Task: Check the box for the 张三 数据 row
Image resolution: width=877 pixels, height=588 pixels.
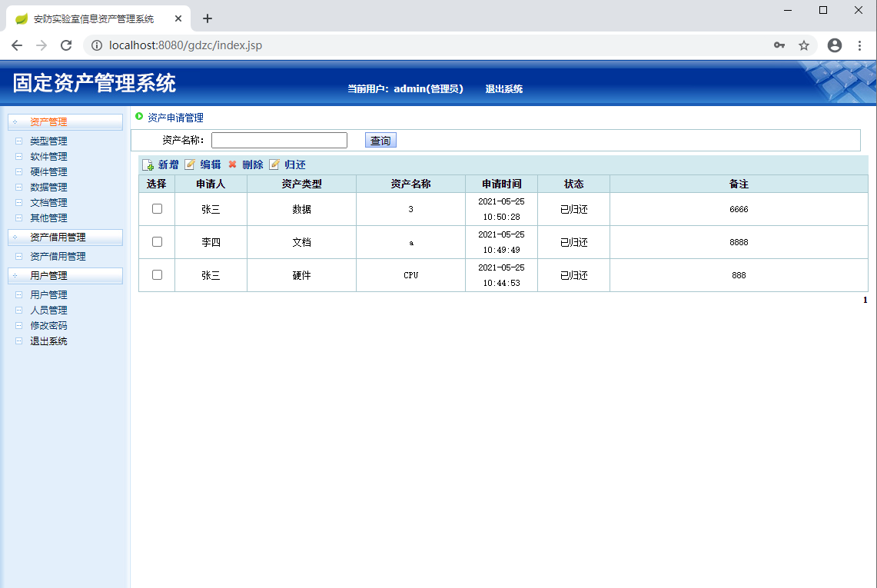Action: (x=157, y=209)
